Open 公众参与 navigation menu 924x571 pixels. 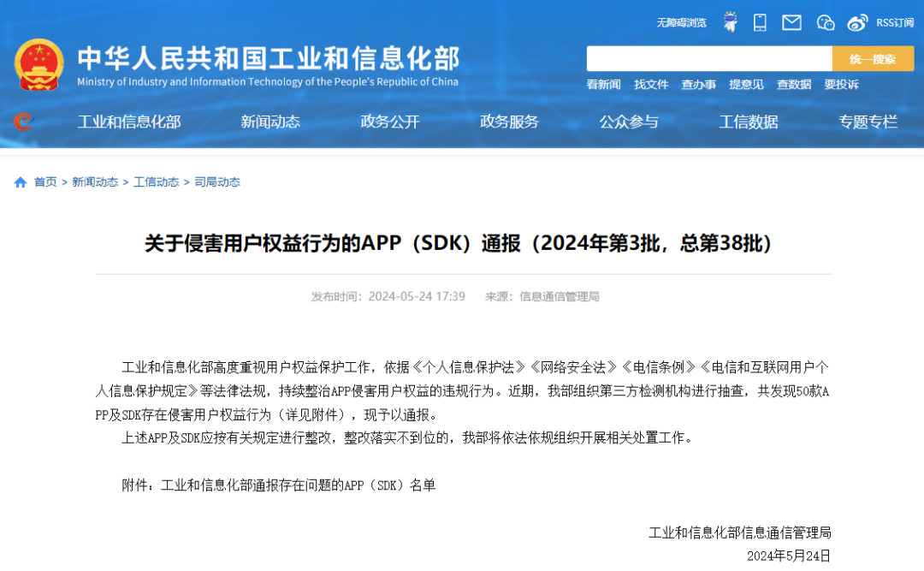pyautogui.click(x=629, y=122)
